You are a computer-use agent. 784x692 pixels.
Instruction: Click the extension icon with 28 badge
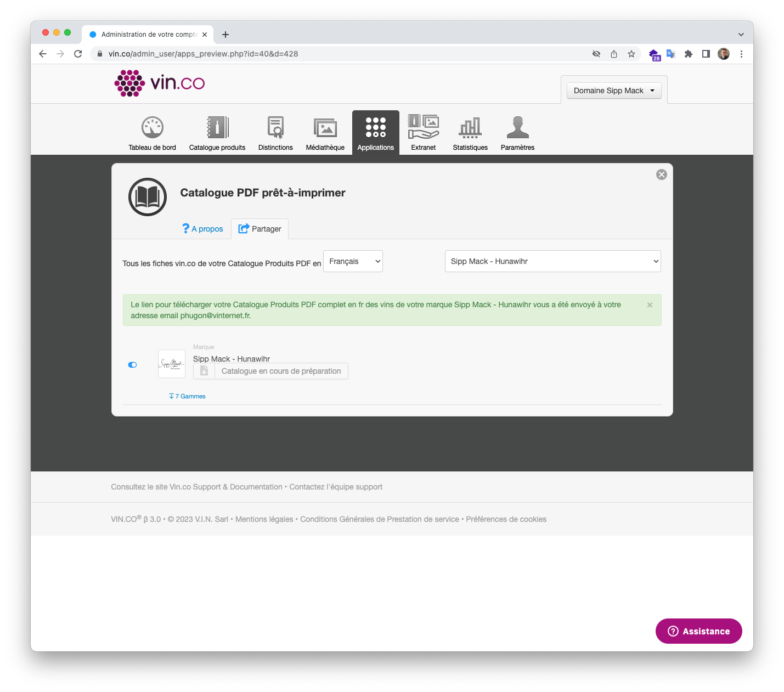tap(655, 54)
